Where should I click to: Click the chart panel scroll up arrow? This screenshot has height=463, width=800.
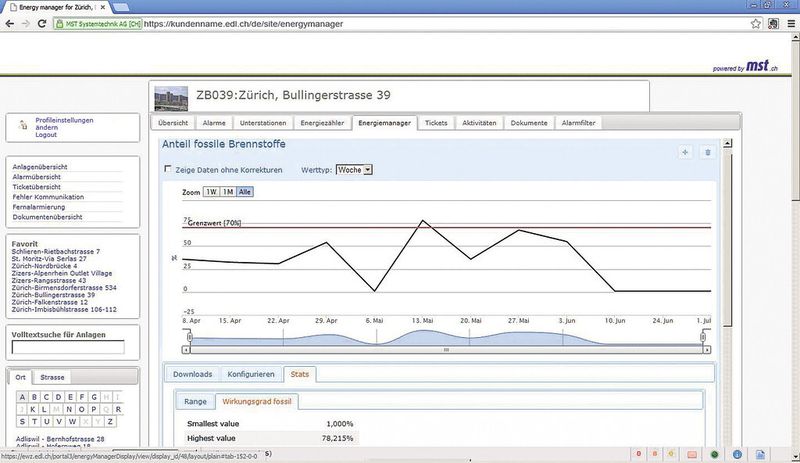tap(728, 143)
